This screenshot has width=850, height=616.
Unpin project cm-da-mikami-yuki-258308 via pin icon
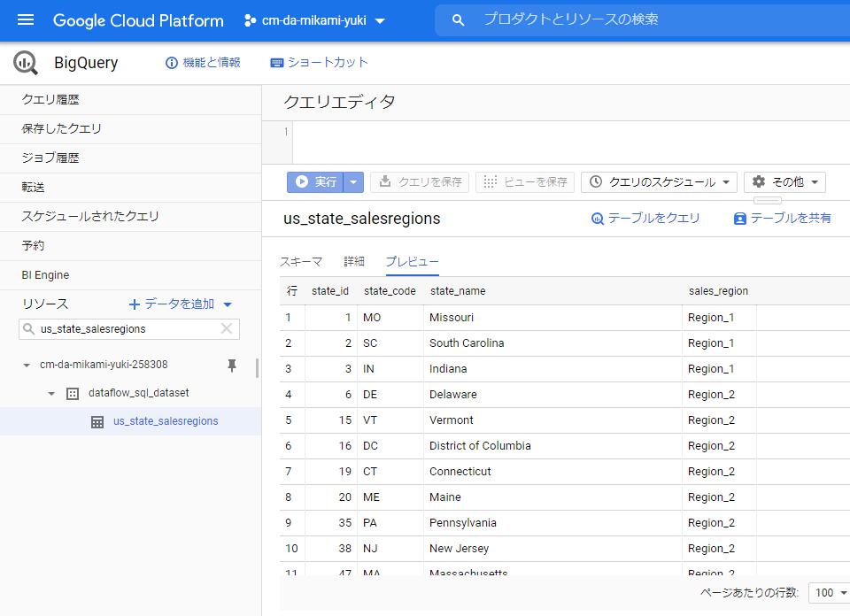coord(232,364)
